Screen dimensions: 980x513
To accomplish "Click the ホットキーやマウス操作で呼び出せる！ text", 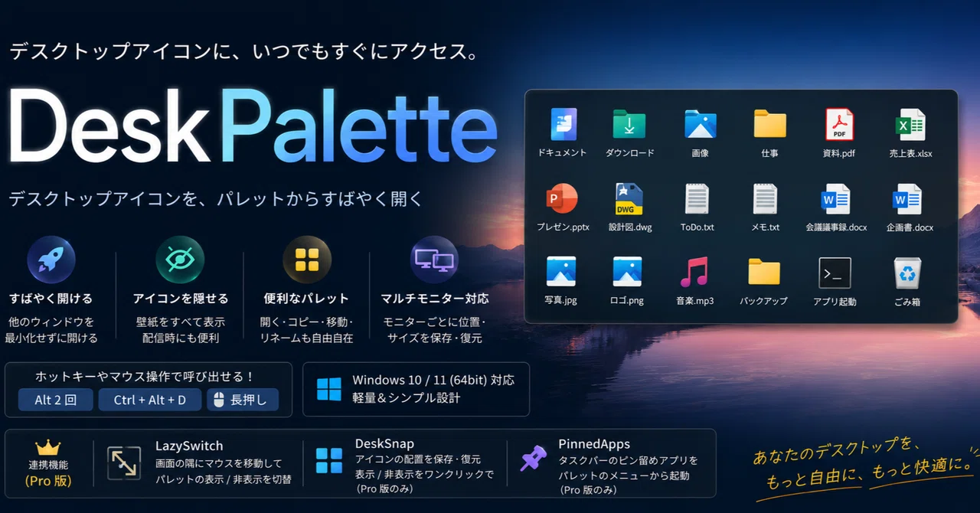I will tap(145, 377).
